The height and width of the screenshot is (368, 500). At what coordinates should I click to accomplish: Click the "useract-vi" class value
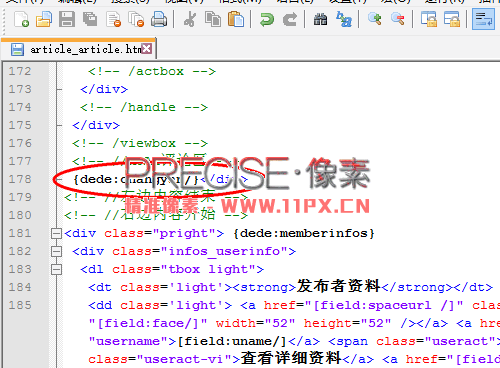coord(188,359)
